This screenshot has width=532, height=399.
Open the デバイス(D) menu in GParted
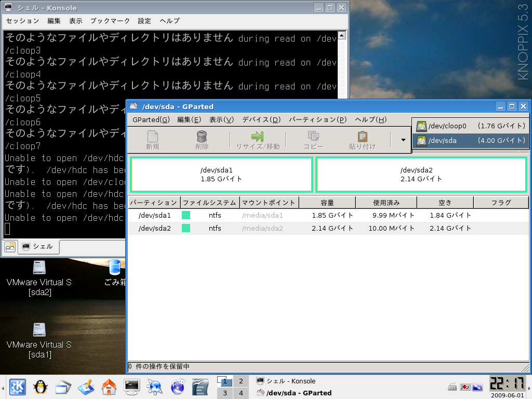[261, 120]
